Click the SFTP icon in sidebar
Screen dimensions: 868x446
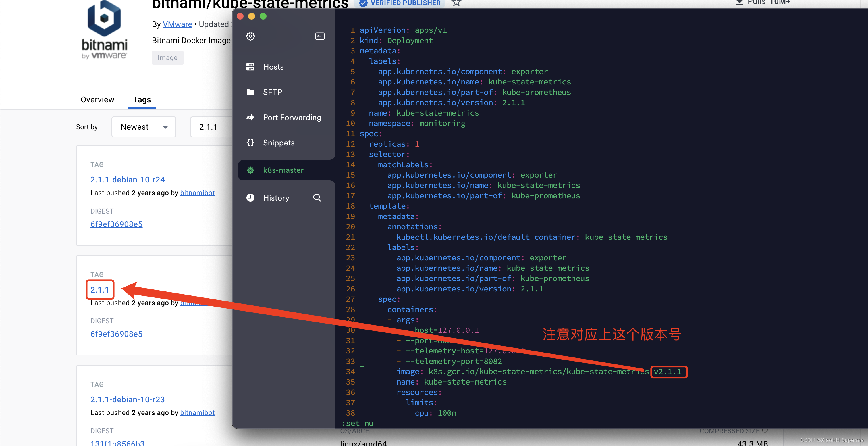click(251, 92)
